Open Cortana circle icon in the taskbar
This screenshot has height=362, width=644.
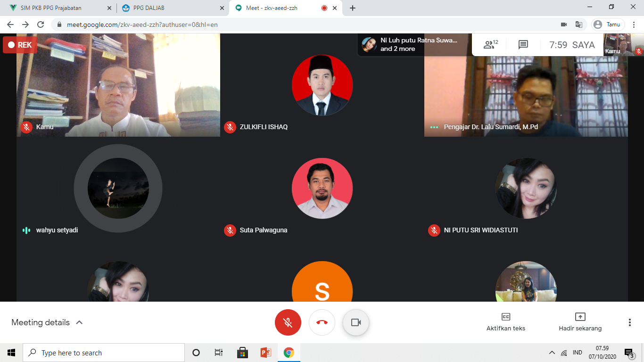[196, 353]
